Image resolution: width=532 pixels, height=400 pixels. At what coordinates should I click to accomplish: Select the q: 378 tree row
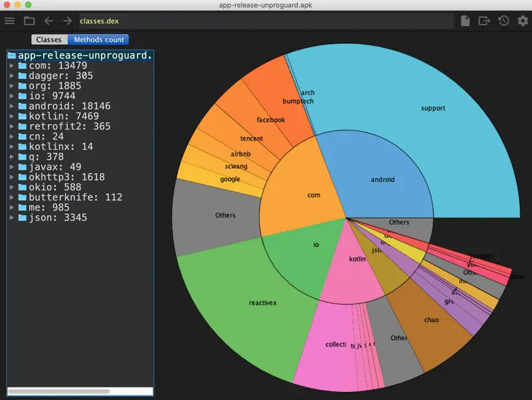point(80,156)
